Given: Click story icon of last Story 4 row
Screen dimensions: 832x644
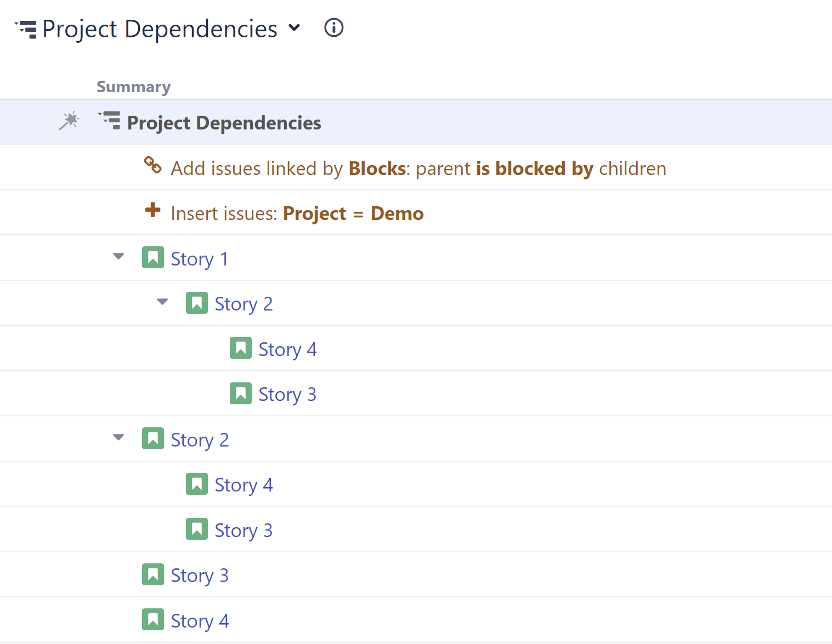Looking at the screenshot, I should coord(152,619).
